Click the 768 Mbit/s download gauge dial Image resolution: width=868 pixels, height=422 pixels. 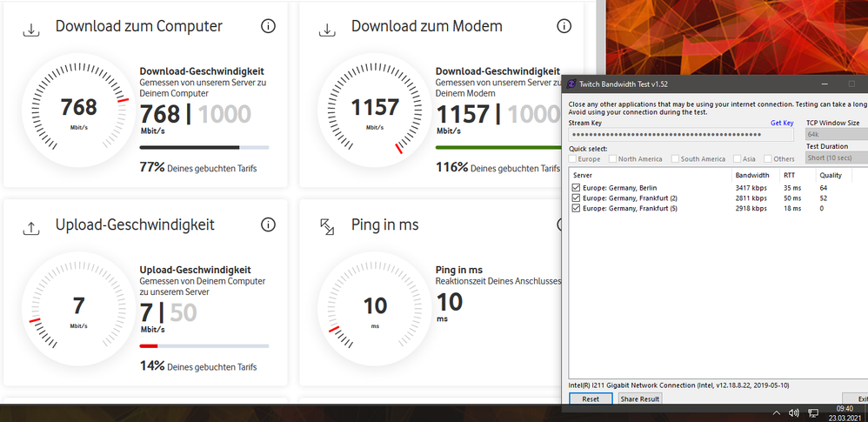click(78, 110)
